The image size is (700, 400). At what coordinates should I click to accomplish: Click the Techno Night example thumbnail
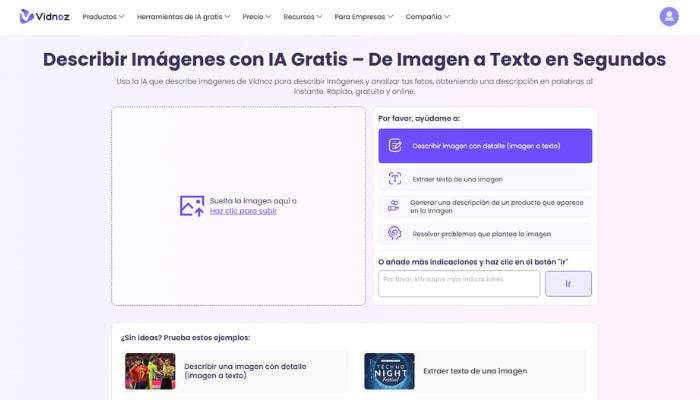point(389,371)
